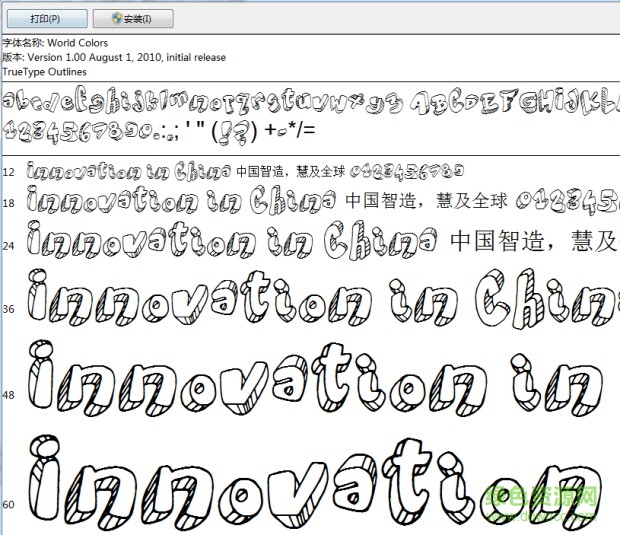Click the 安装(I) install button
The width and height of the screenshot is (620, 535).
click(133, 18)
